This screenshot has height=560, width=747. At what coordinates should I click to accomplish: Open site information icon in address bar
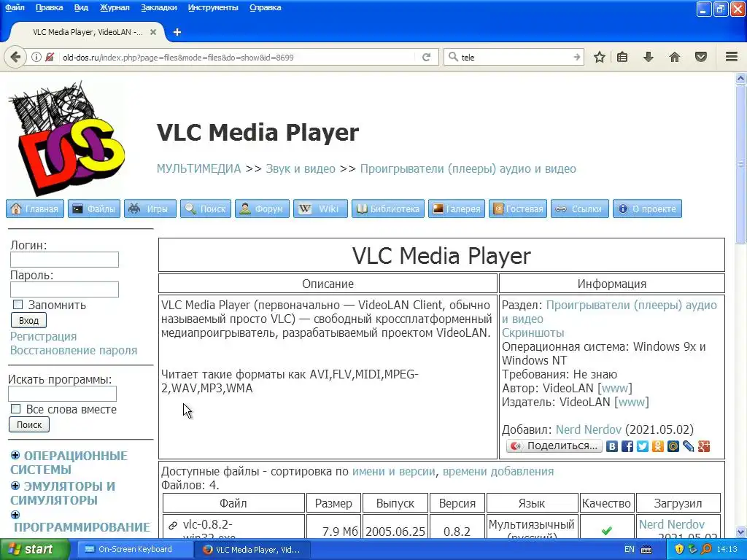tap(36, 57)
